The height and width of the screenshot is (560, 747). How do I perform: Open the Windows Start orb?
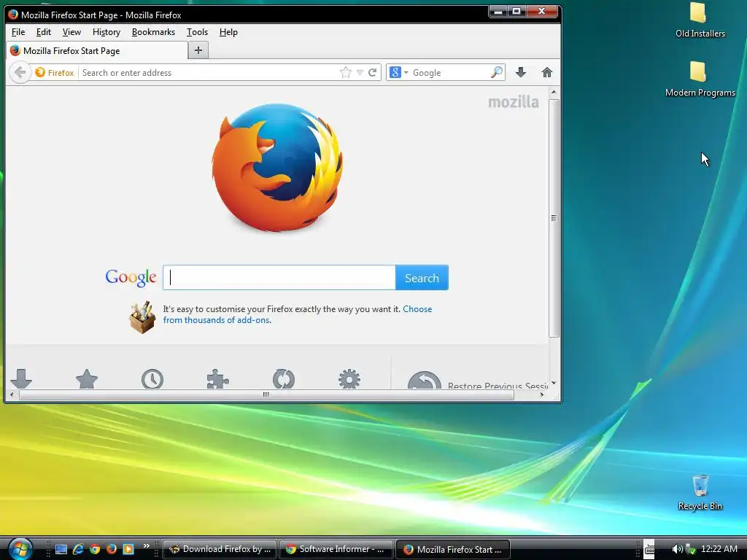[x=20, y=548]
